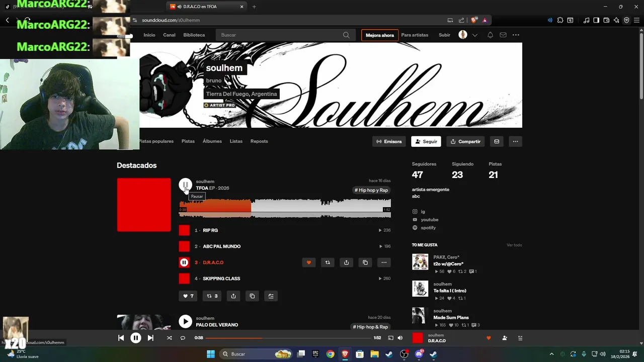Open the header three-dots more menu

tap(516, 35)
